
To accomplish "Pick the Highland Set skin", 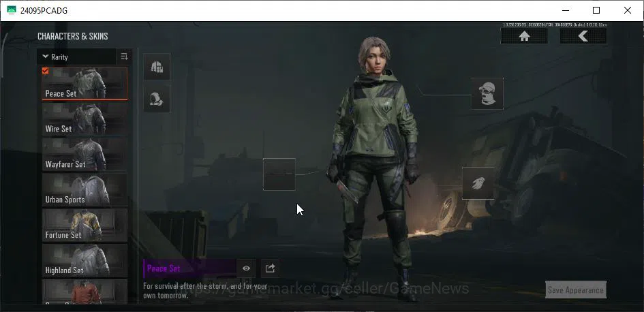I will pos(85,260).
